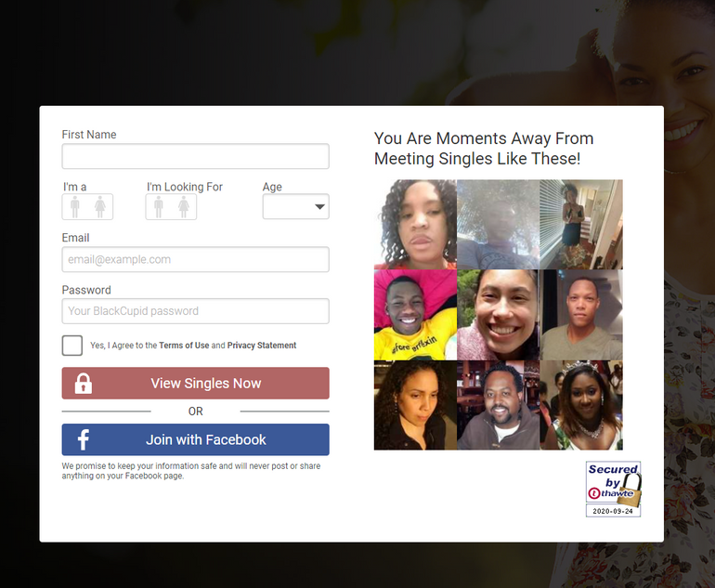This screenshot has height=588, width=715.
Task: Open photo of smiling man in hoodie
Action: [499, 405]
